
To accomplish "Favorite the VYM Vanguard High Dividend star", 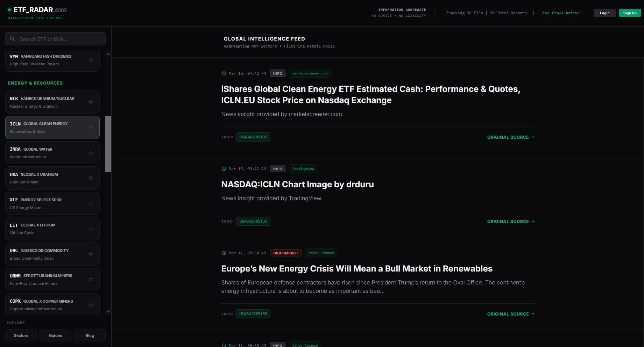I will [x=91, y=60].
